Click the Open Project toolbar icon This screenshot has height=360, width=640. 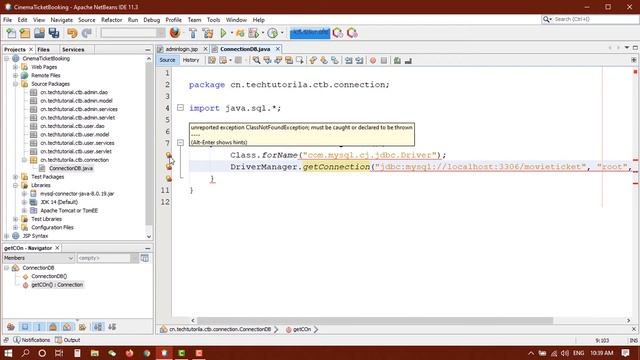(x=39, y=33)
